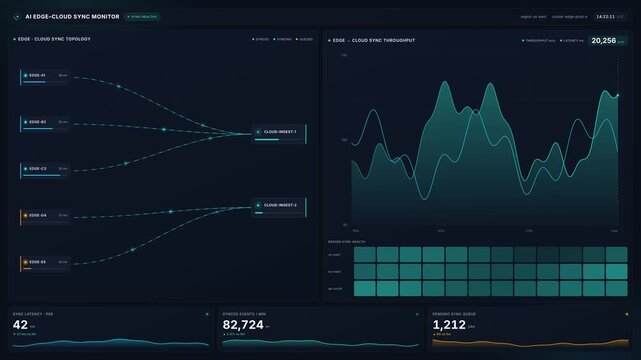Click the synced events sparkline
This screenshot has width=641, height=360.
tap(320, 343)
